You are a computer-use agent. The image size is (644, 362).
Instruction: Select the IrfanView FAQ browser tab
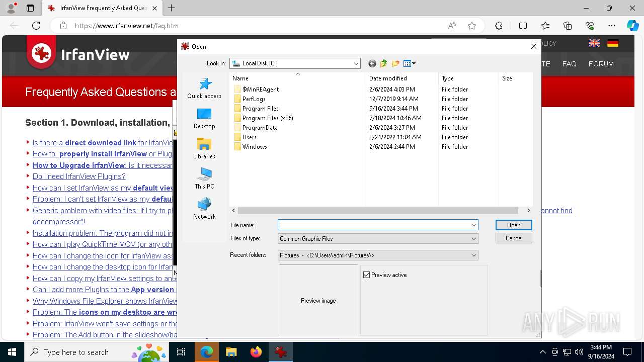coord(102,8)
